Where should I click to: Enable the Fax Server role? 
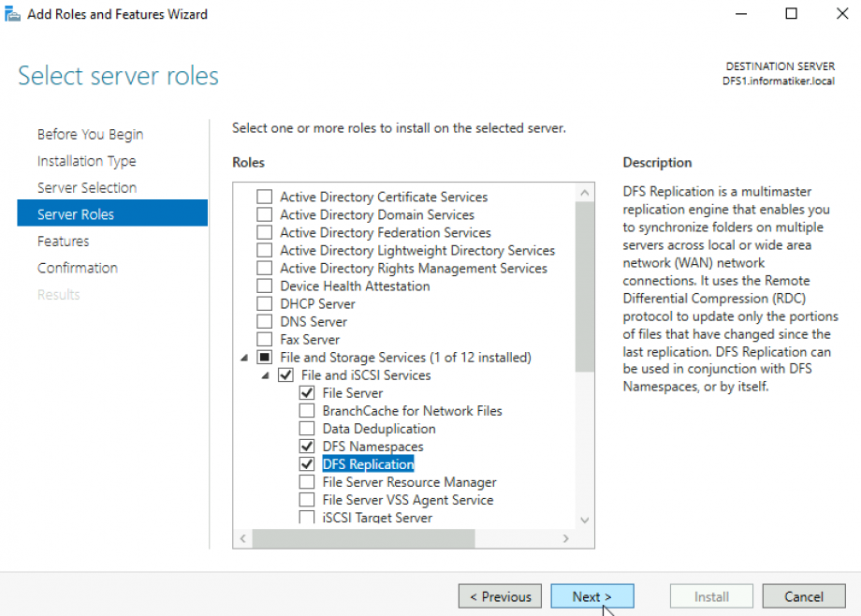point(264,339)
